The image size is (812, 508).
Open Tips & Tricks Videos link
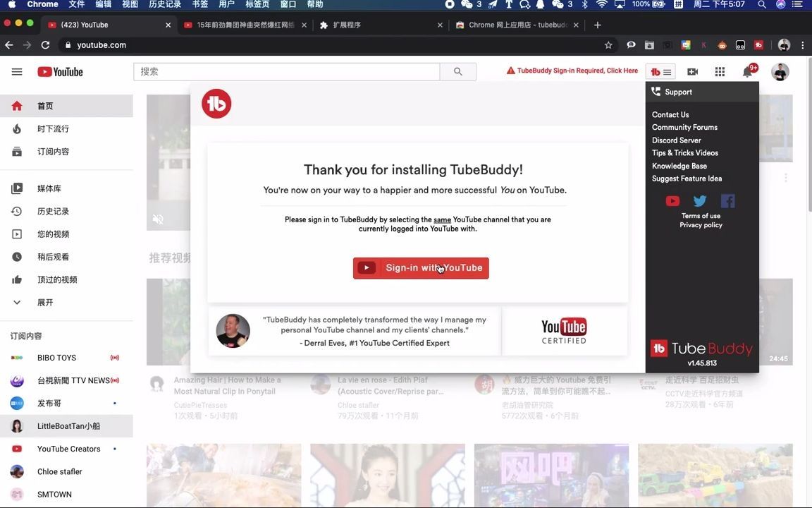(685, 153)
